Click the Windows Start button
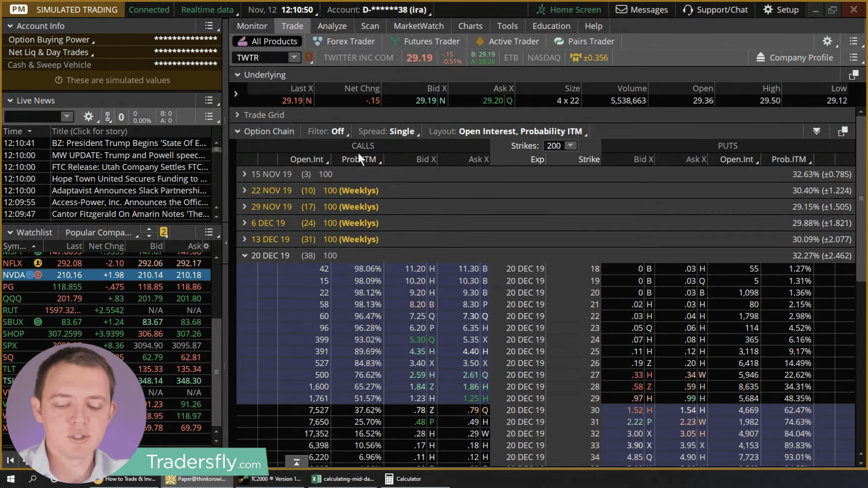 click(11, 479)
